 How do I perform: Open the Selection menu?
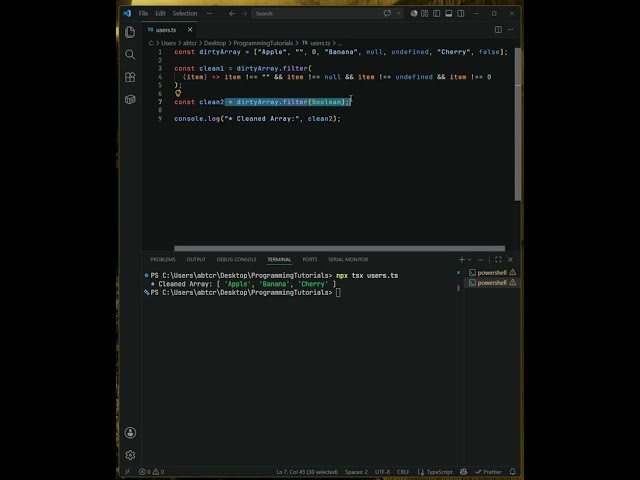pyautogui.click(x=184, y=13)
